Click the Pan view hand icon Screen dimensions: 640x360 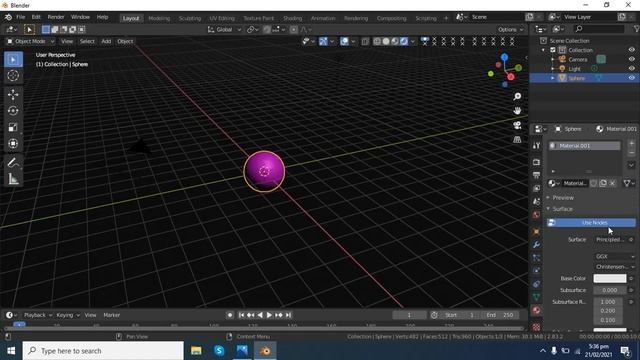click(517, 111)
